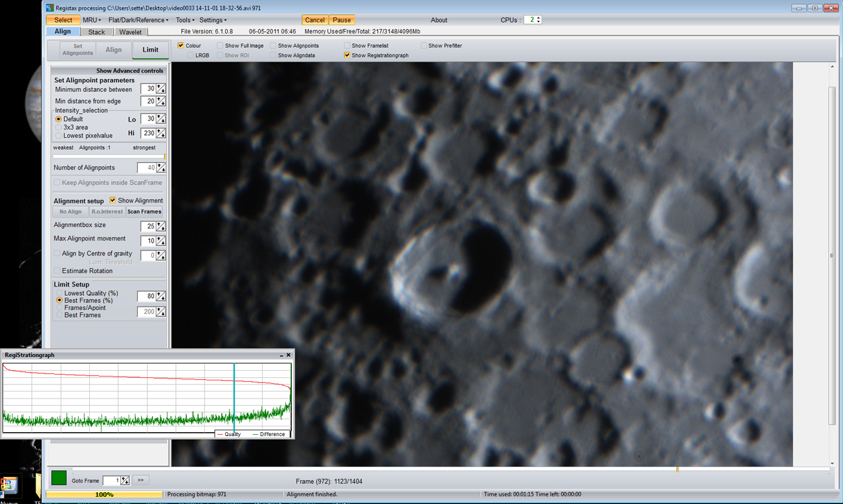Viewport: 843px width, 504px height.
Task: Toggle Show Alignment checkbox
Action: pos(113,201)
